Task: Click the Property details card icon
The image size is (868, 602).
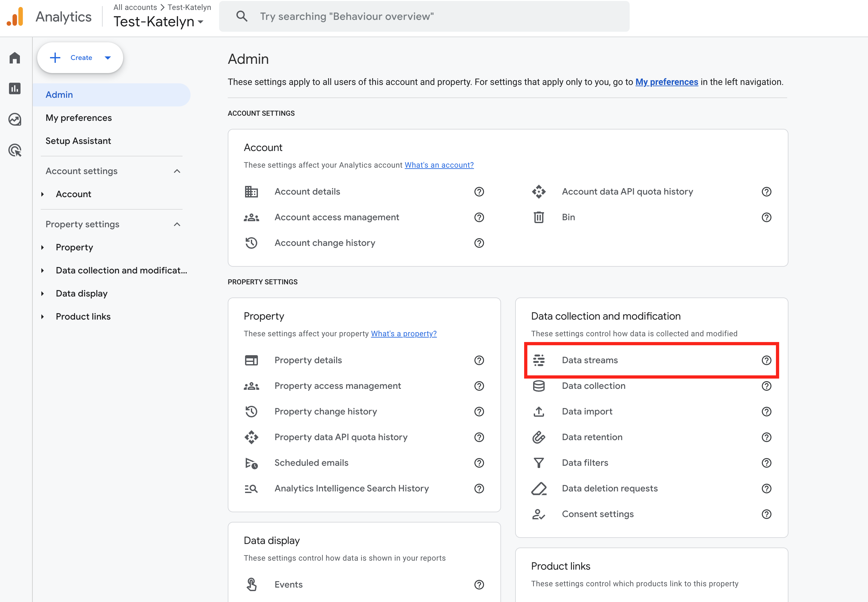Action: pyautogui.click(x=251, y=360)
